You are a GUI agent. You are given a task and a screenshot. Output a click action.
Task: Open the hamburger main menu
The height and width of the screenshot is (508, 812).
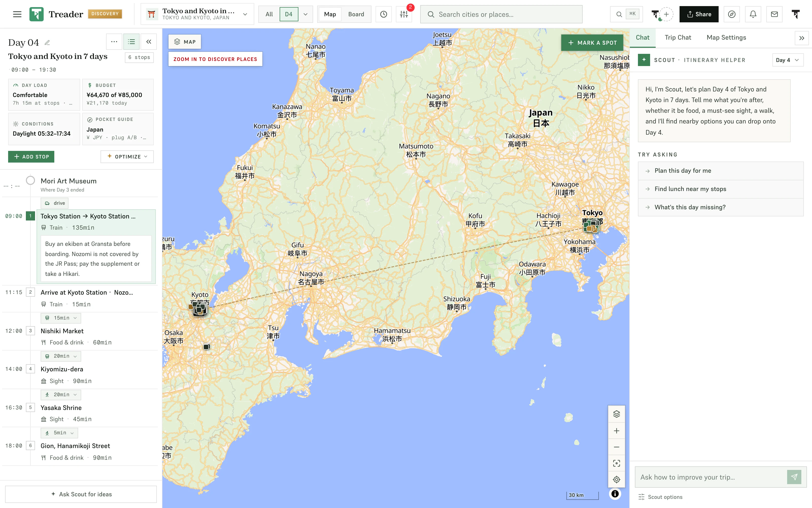coord(17,14)
